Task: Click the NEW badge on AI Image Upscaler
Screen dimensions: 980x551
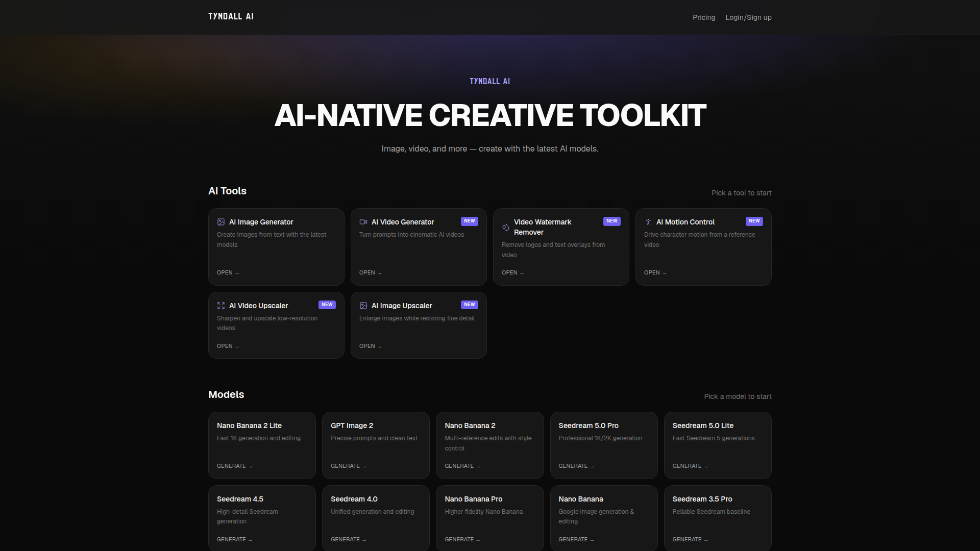Action: (x=470, y=305)
